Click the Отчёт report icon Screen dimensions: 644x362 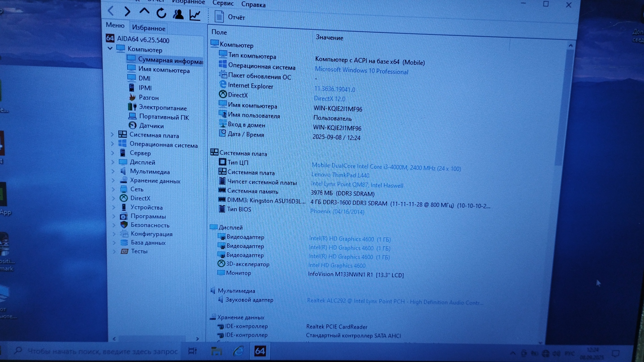[219, 16]
